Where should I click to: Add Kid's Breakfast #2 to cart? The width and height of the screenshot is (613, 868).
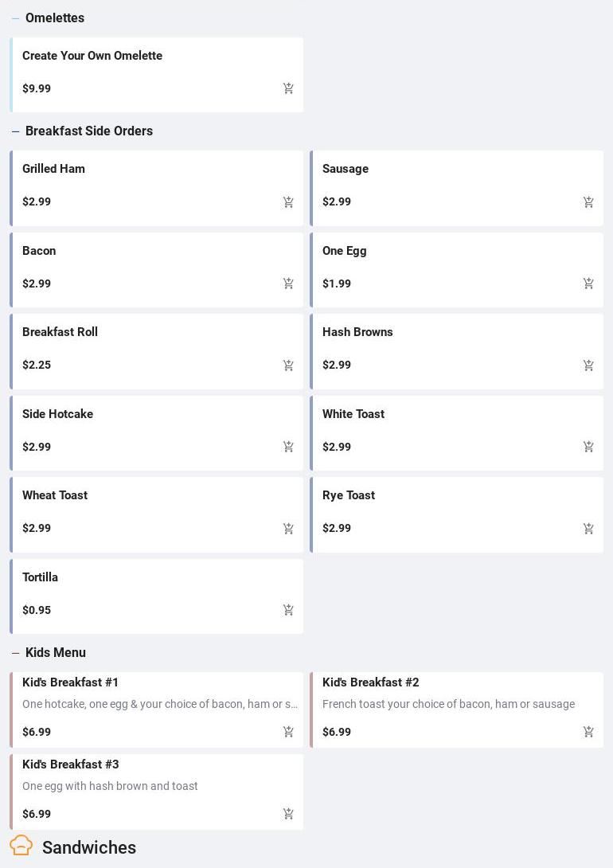(x=588, y=732)
